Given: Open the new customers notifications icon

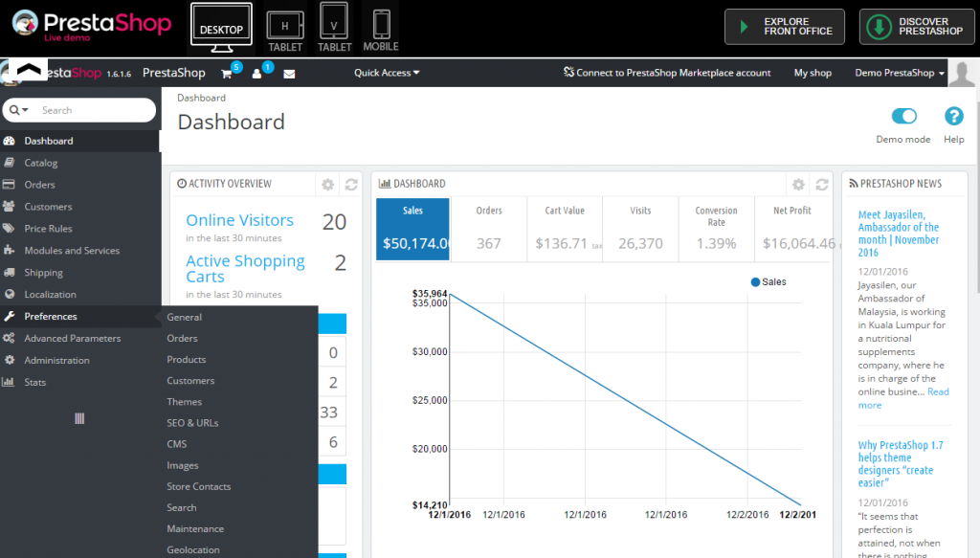Looking at the screenshot, I should click(256, 74).
